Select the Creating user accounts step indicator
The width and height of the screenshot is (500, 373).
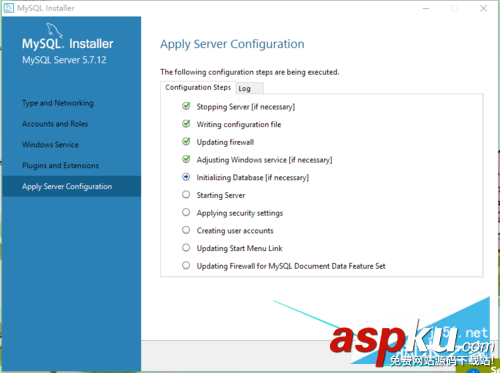click(x=186, y=230)
